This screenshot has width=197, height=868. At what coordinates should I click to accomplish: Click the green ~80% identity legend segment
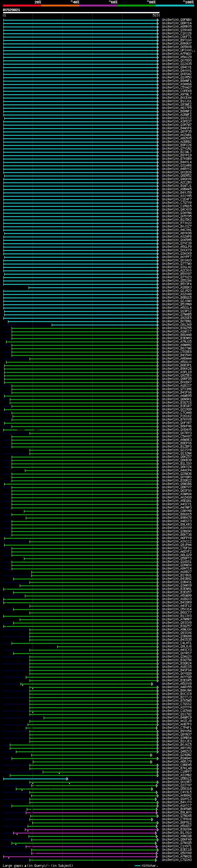137,6
